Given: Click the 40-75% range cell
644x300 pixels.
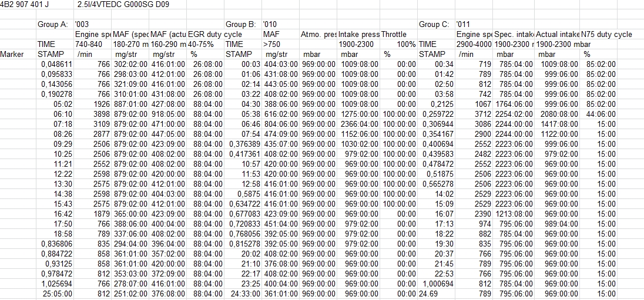Looking at the screenshot, I should click(201, 44).
